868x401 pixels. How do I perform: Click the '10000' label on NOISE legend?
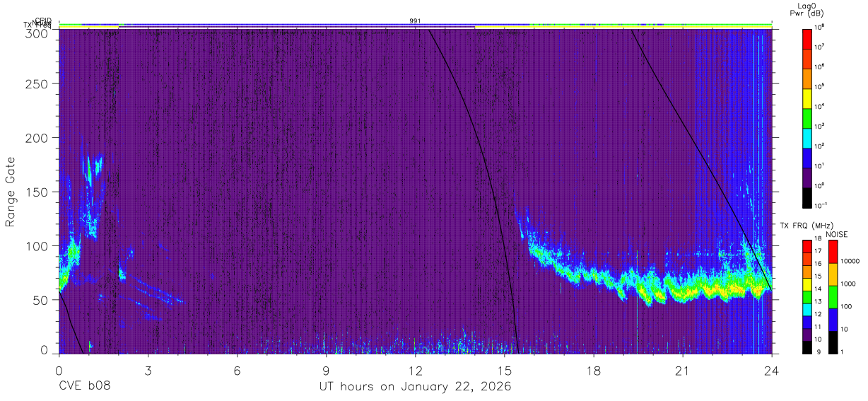[849, 261]
